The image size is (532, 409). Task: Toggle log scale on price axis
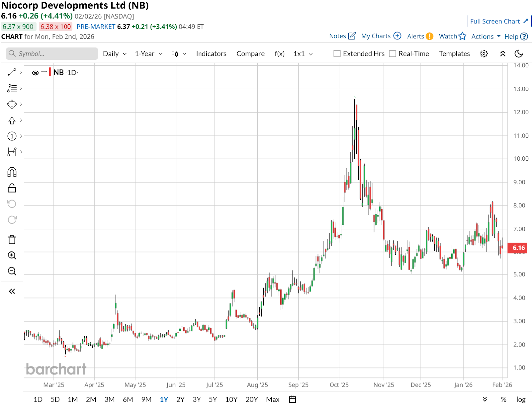tap(521, 400)
